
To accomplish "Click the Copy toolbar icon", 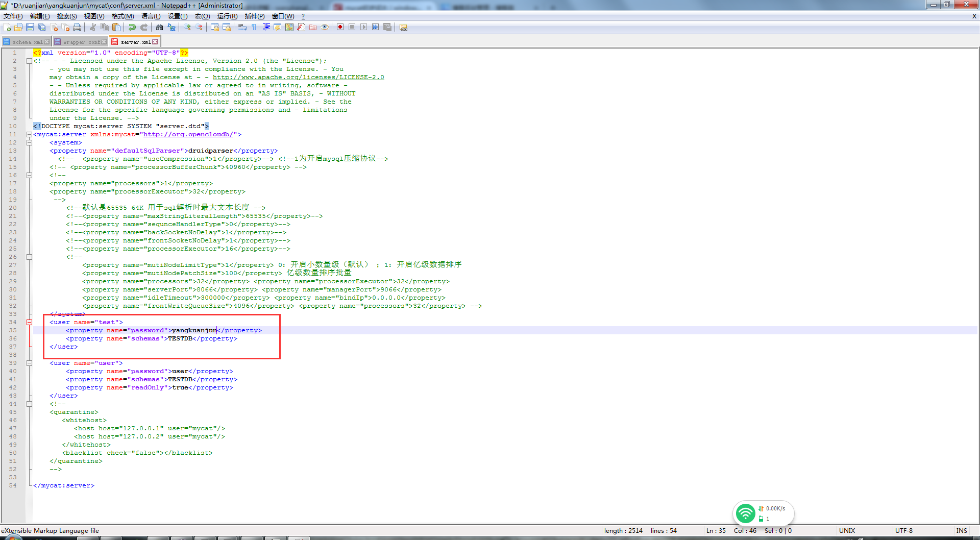I will pos(105,27).
